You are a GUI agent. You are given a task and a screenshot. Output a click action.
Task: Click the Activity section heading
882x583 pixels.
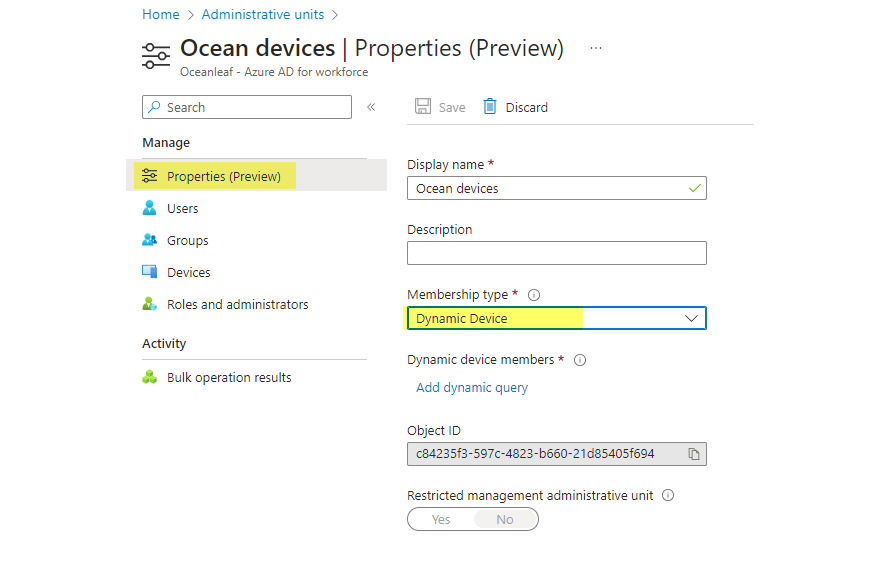164,344
